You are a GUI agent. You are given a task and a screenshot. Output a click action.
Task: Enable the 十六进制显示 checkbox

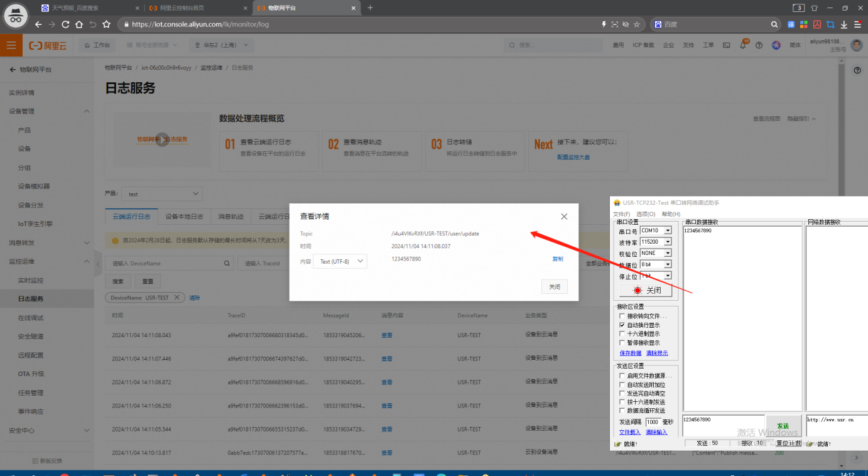(x=622, y=334)
